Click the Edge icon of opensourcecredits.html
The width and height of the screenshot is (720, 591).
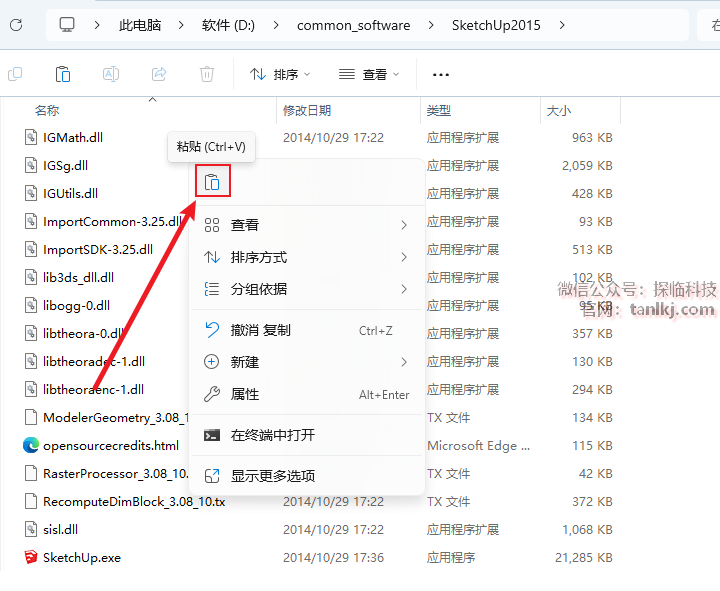[x=30, y=445]
